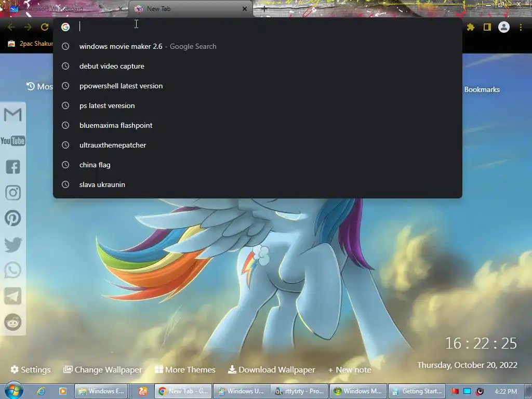Go back with the browser back arrow
Viewport: 532px width, 399px height.
pos(11,27)
